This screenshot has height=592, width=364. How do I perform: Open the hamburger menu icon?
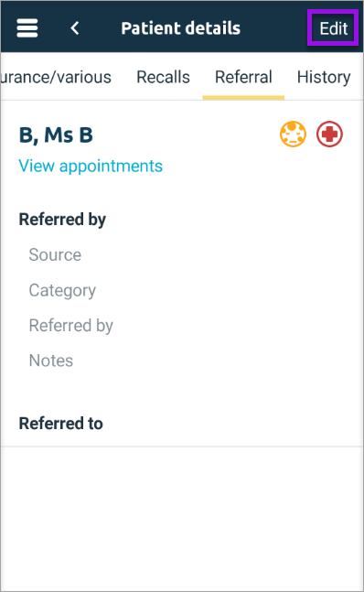[27, 28]
